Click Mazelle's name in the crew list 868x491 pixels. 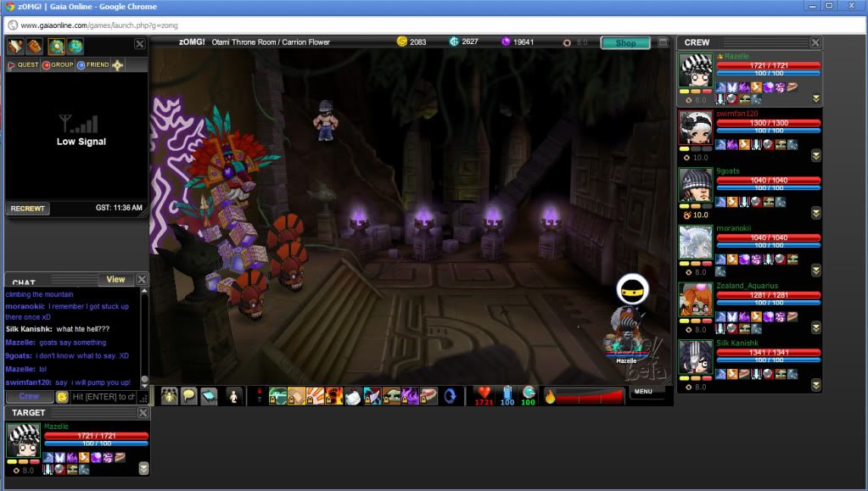736,56
